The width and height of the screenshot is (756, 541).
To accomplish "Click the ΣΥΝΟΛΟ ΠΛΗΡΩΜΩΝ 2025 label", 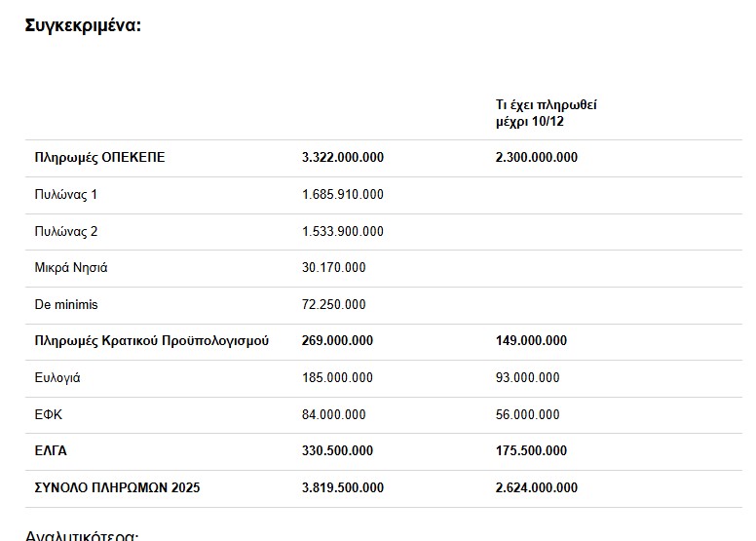I will 117,488.
